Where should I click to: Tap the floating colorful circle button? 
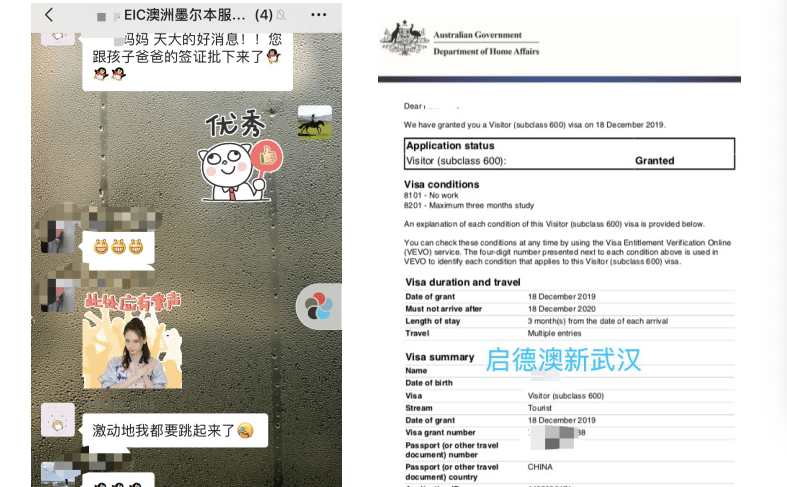[319, 306]
